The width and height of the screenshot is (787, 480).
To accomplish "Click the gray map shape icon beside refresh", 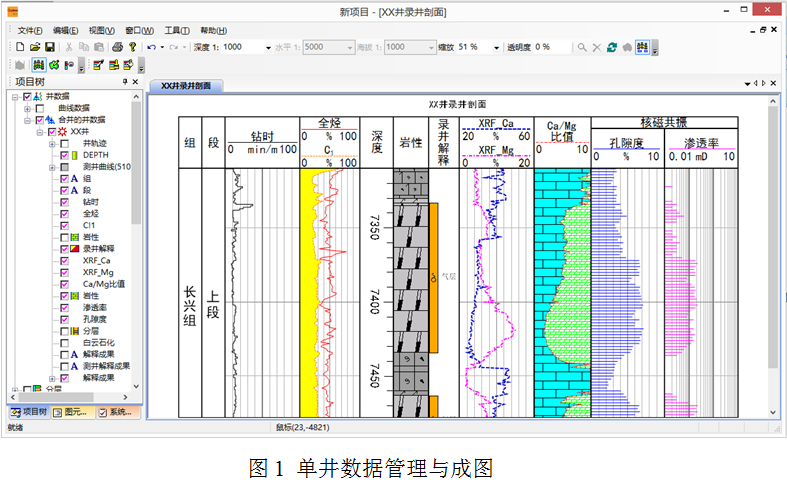I will [627, 47].
